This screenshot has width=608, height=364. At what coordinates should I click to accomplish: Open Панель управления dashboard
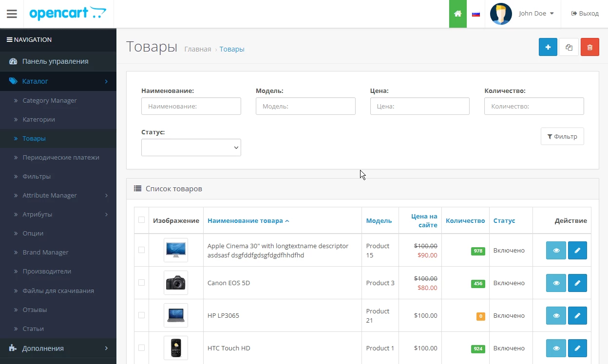pos(58,61)
